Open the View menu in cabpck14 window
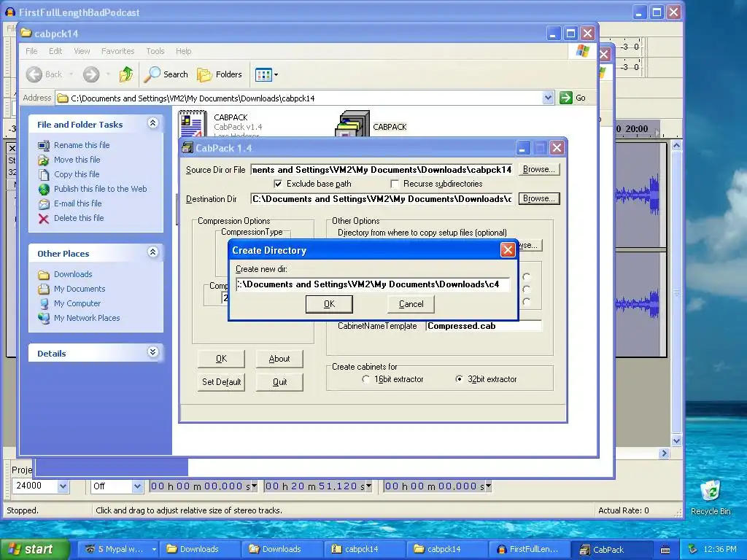Image resolution: width=747 pixels, height=560 pixels. (82, 51)
